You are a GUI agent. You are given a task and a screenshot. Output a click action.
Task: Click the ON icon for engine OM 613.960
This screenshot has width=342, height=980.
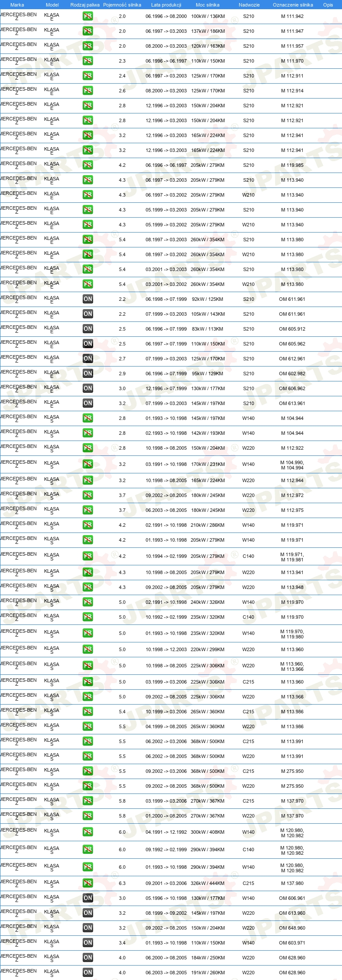(88, 913)
